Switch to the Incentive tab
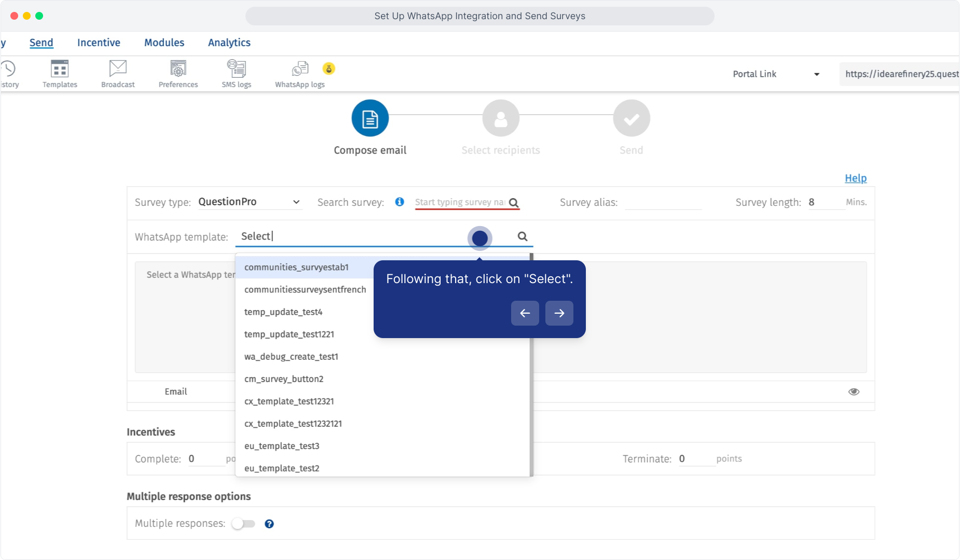The height and width of the screenshot is (560, 960). coord(99,43)
